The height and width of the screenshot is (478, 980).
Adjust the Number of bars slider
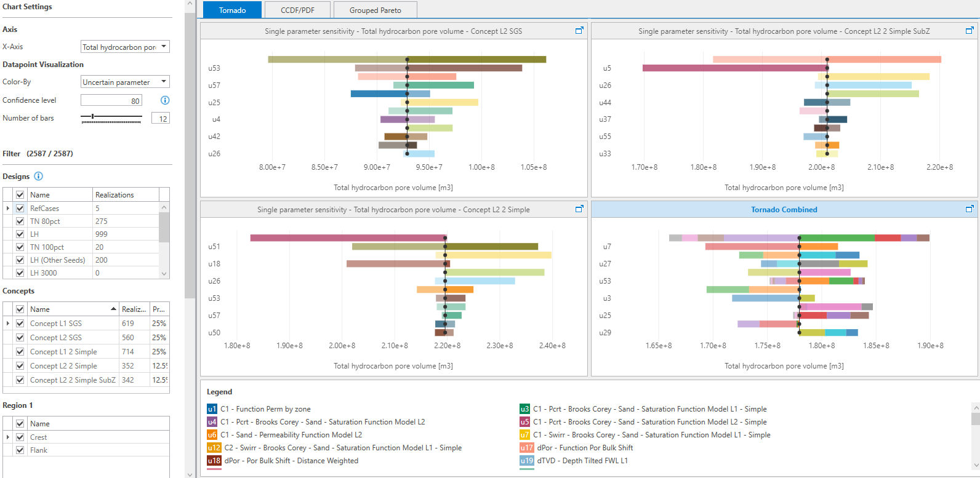[93, 116]
